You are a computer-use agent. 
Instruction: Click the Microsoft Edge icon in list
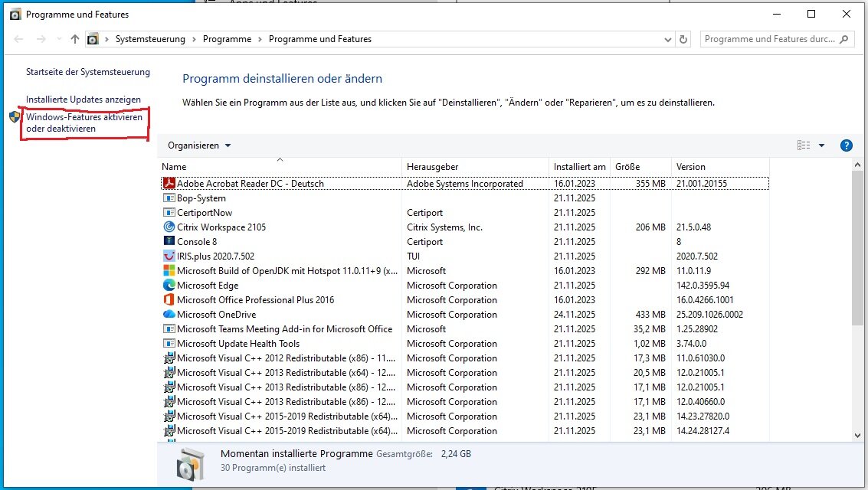pos(169,286)
